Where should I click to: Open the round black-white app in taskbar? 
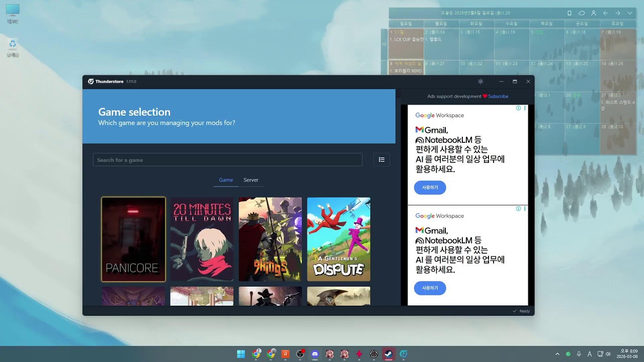tap(374, 354)
